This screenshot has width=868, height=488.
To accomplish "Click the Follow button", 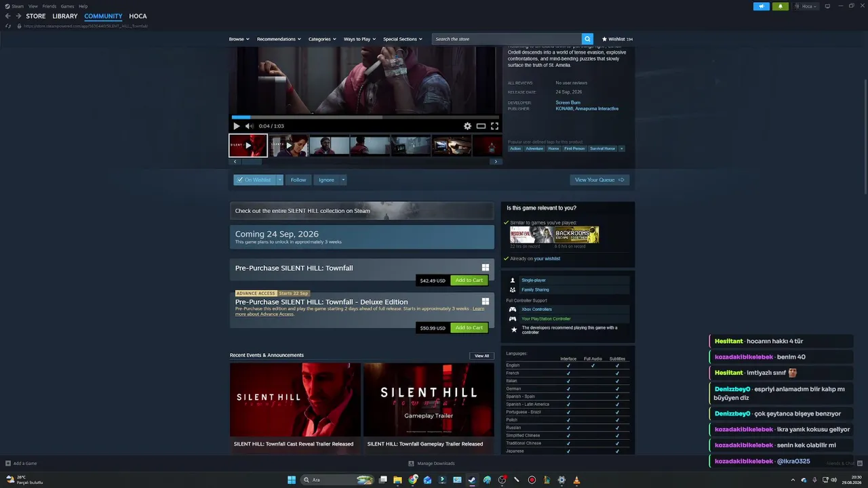I will point(298,180).
